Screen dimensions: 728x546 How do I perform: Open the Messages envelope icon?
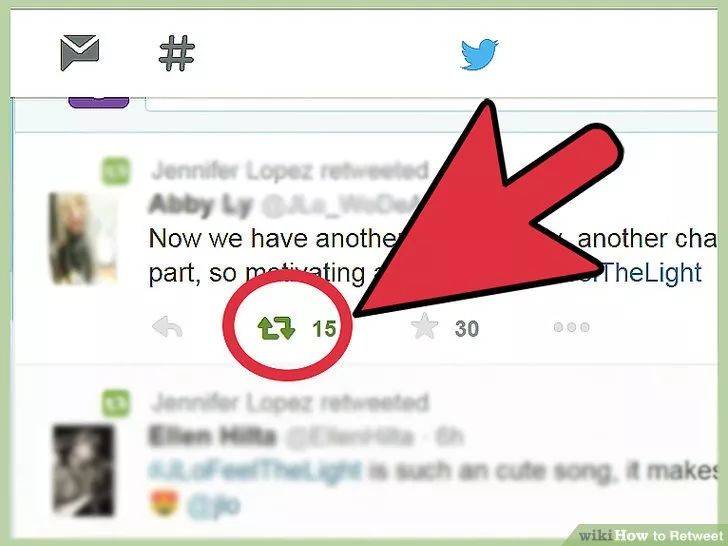point(79,52)
